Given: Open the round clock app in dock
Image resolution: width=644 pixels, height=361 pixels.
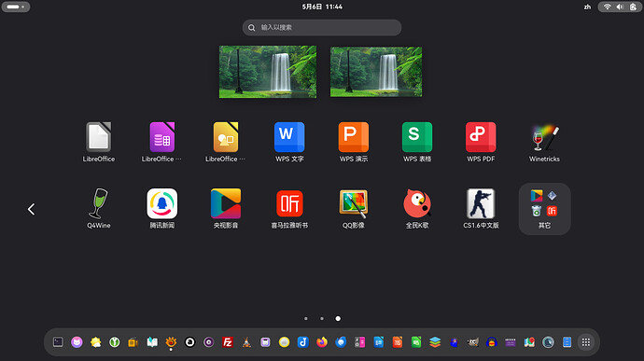Looking at the screenshot, I should 548,341.
